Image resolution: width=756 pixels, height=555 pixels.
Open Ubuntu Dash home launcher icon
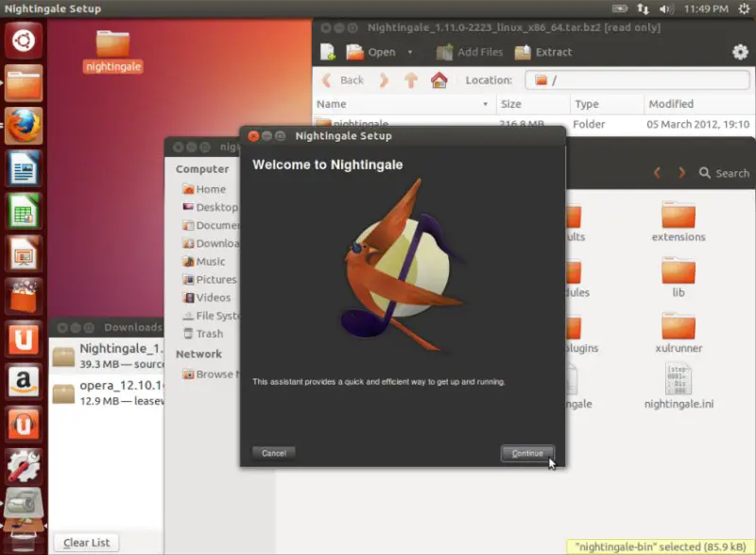click(24, 41)
